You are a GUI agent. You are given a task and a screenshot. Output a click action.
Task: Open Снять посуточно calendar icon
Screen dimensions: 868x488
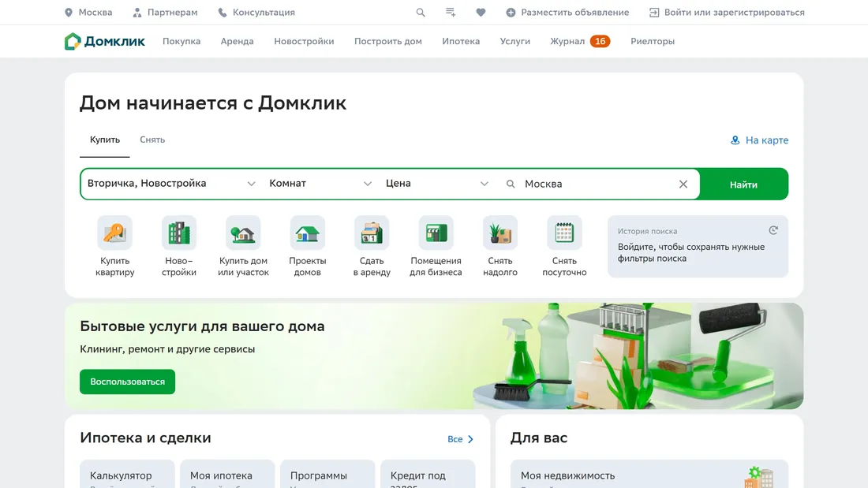(564, 232)
